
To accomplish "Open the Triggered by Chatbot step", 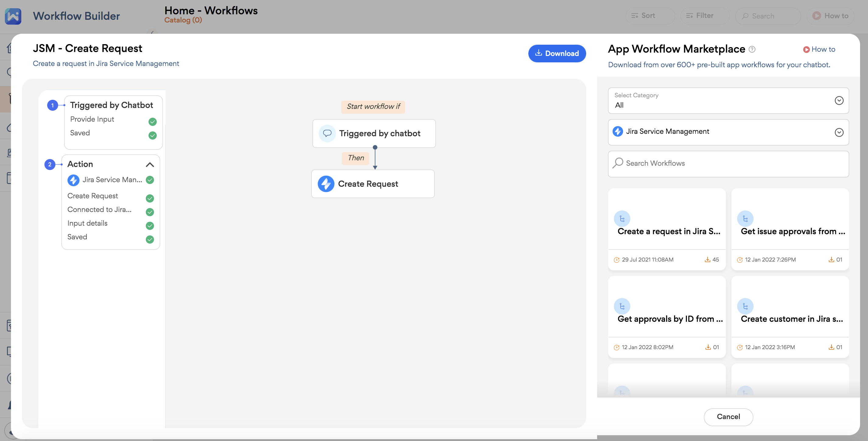I will click(111, 105).
